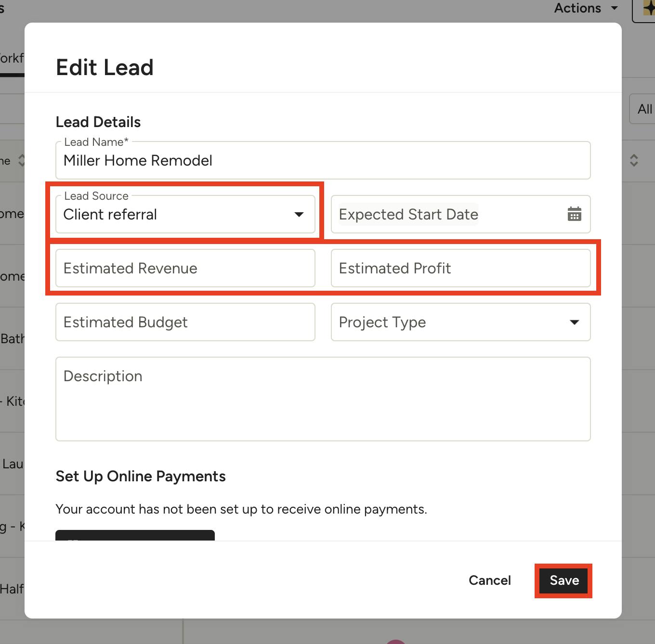The image size is (655, 644).
Task: Click into the Estimated Profit field
Action: coord(460,268)
